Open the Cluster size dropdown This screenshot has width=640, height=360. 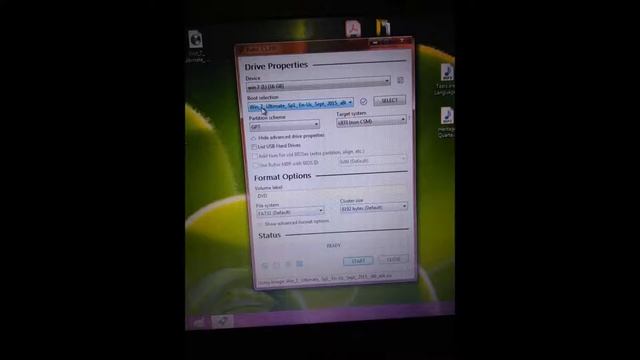pyautogui.click(x=373, y=207)
